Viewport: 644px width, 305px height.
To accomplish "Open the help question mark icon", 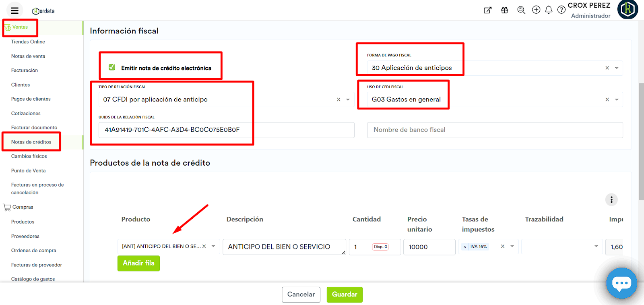I will [561, 10].
